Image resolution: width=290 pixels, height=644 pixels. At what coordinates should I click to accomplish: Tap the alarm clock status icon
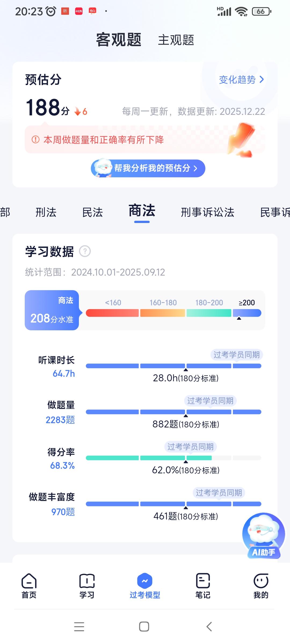(x=51, y=11)
